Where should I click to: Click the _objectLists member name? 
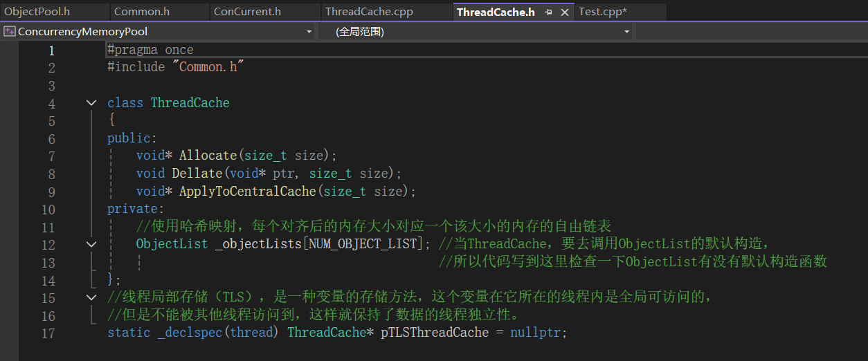click(x=258, y=244)
